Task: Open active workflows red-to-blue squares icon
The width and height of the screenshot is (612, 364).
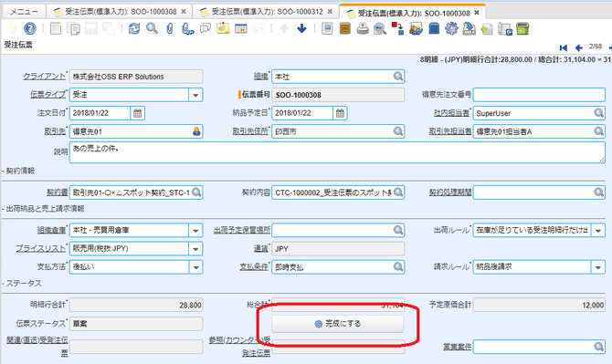Action: tap(397, 28)
